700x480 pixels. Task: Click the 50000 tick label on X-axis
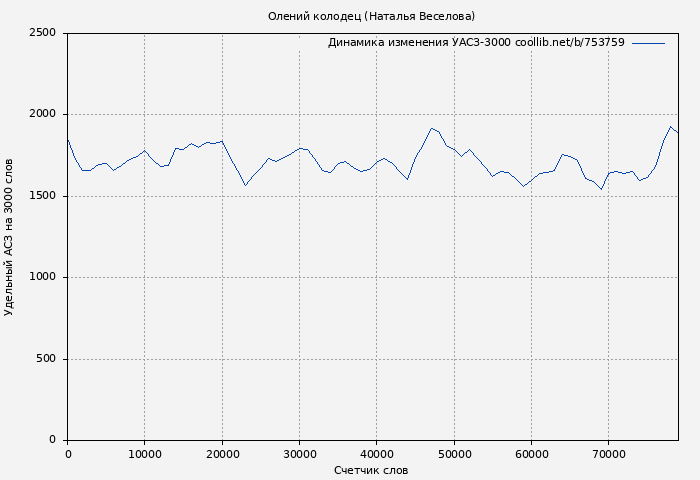click(454, 454)
